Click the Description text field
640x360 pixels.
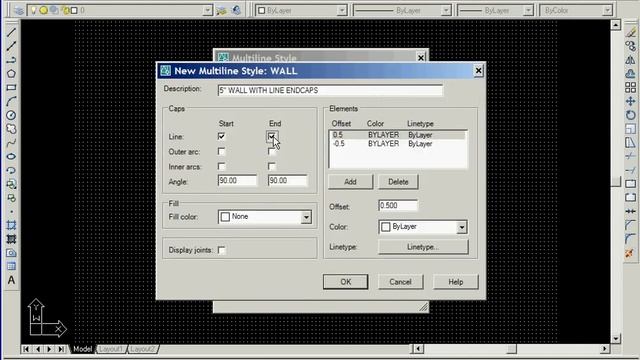click(x=330, y=90)
